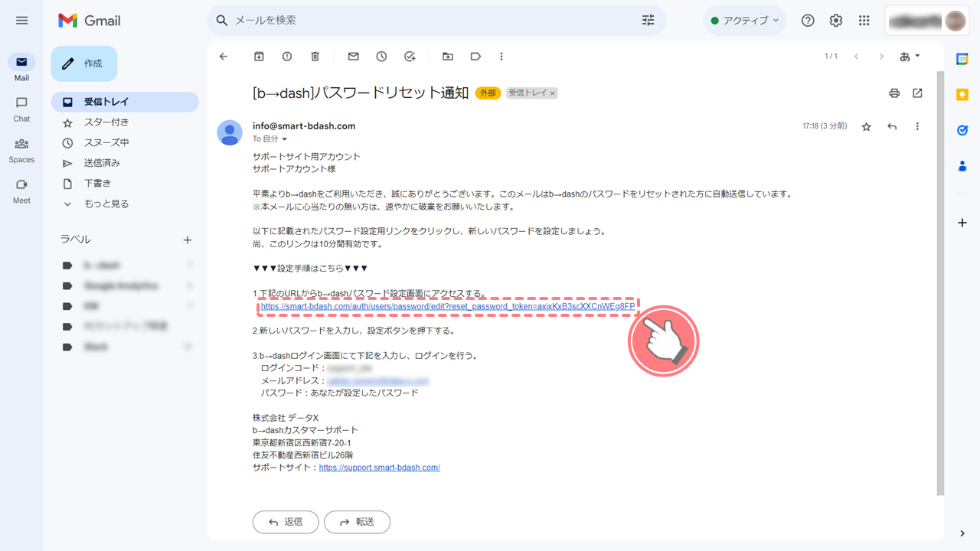Open Chat in the left rail
This screenshot has width=980, height=551.
pyautogui.click(x=21, y=109)
